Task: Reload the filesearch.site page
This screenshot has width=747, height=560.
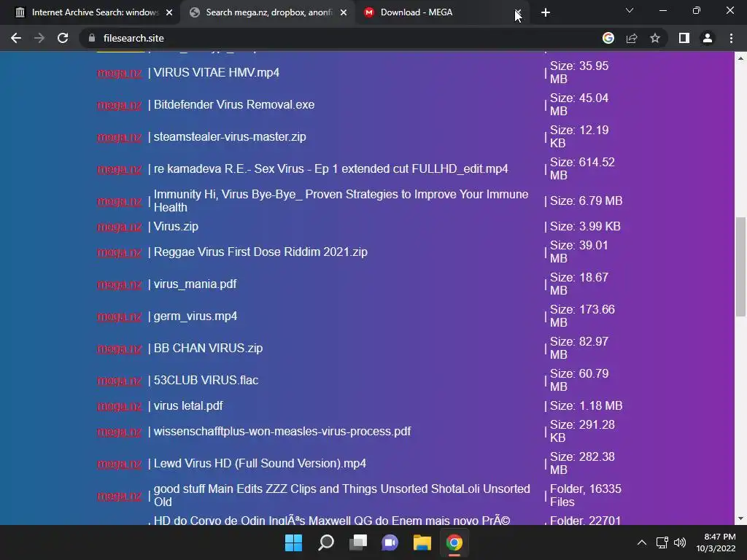Action: [x=63, y=38]
